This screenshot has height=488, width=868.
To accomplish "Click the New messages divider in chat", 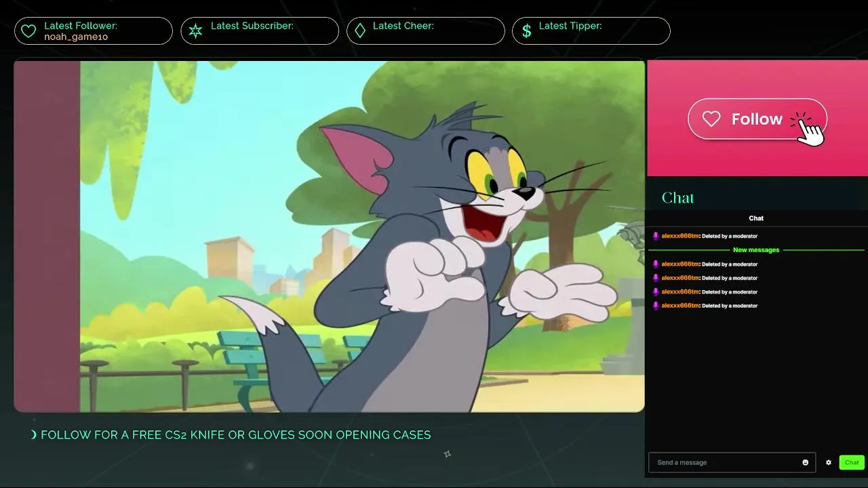I will point(756,250).
